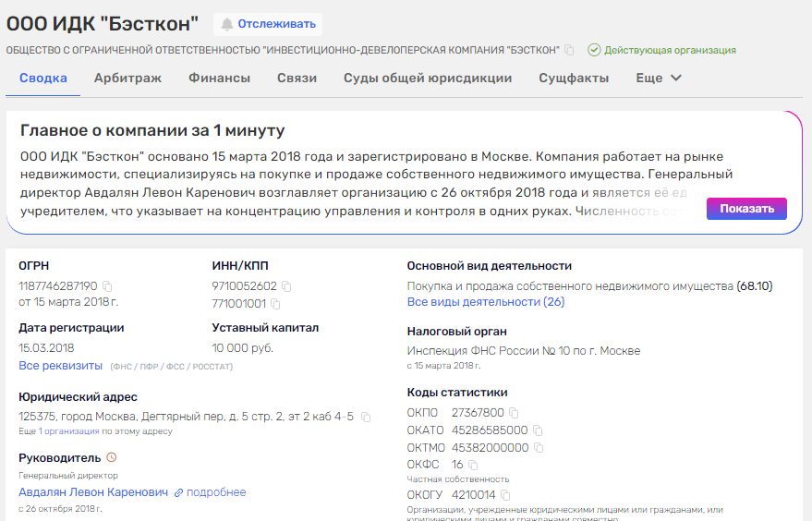
Task: Switch to the Арбитраж tab
Action: point(127,79)
